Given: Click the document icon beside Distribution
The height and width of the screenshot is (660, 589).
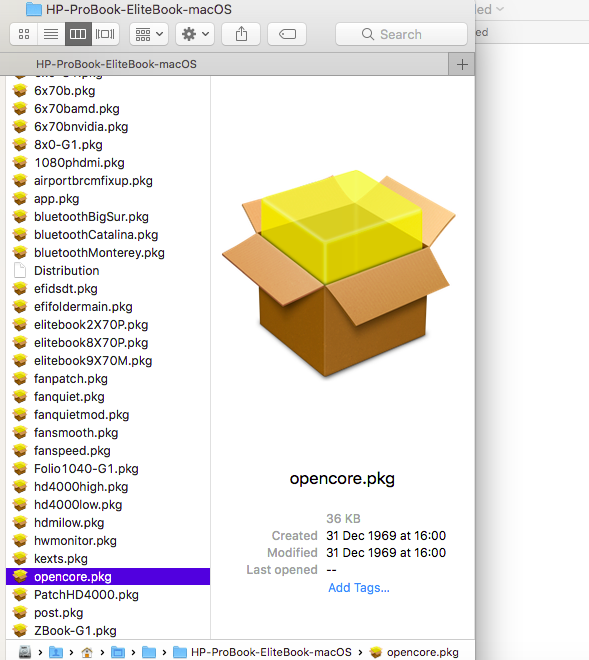Looking at the screenshot, I should pyautogui.click(x=20, y=271).
